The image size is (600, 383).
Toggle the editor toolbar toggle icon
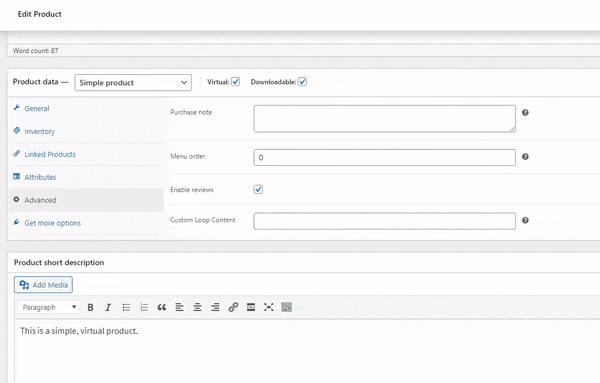coord(287,307)
